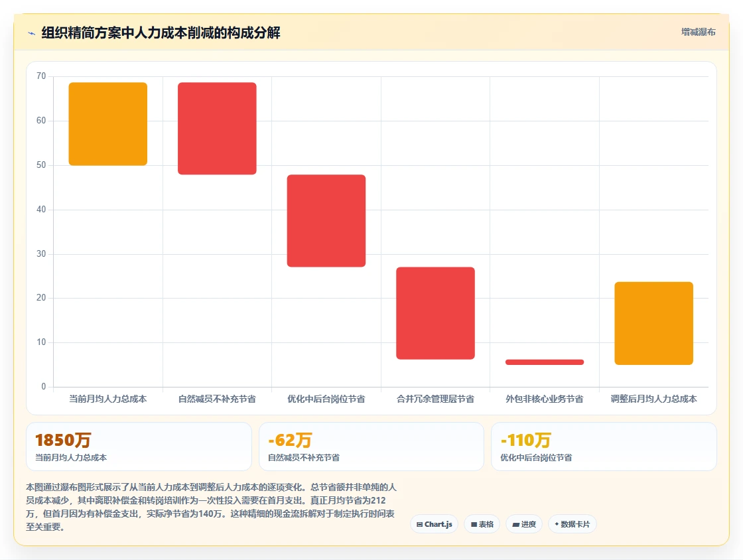Click x-axis label 自然减员不补充节省
The width and height of the screenshot is (743, 560).
tap(217, 399)
